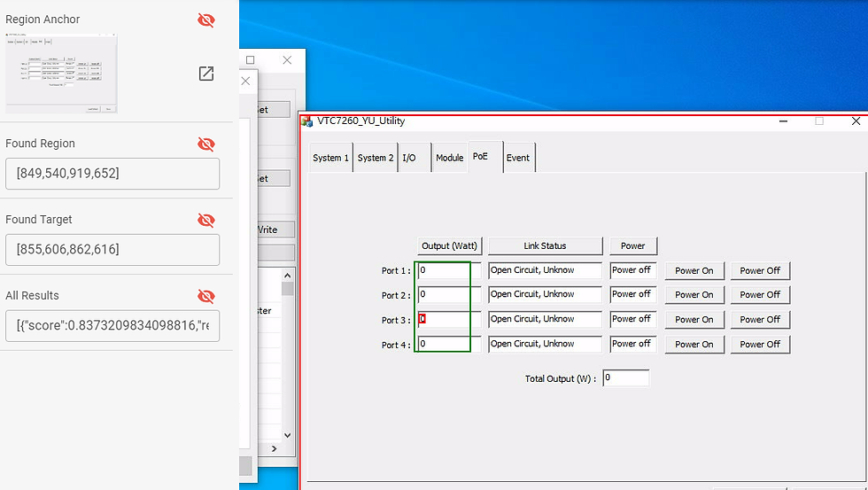Click the Write button in background window

click(275, 229)
